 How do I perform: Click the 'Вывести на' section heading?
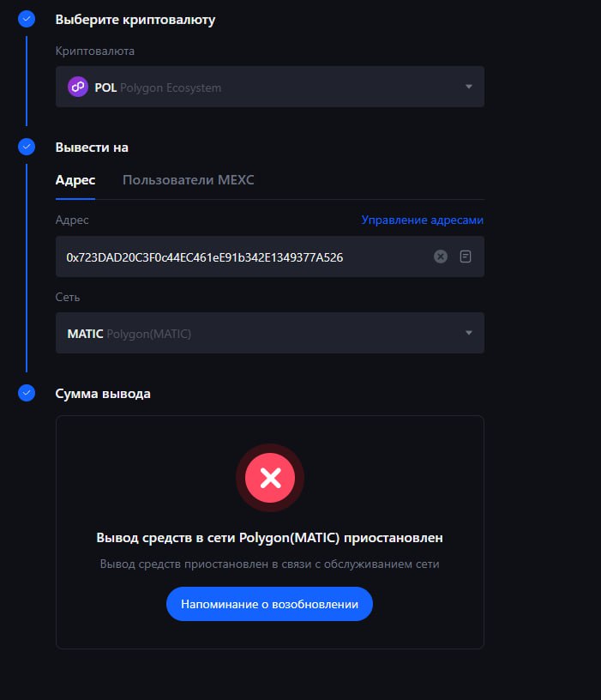pos(92,148)
